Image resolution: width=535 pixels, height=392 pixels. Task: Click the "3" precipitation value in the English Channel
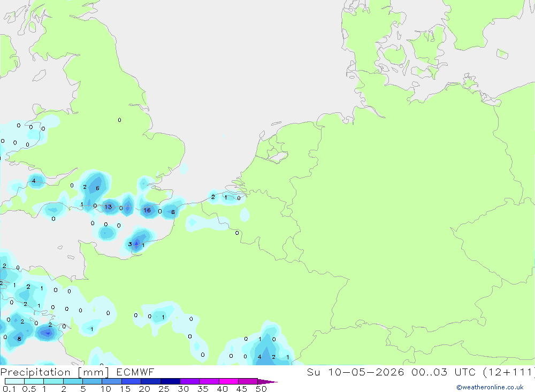[130, 244]
